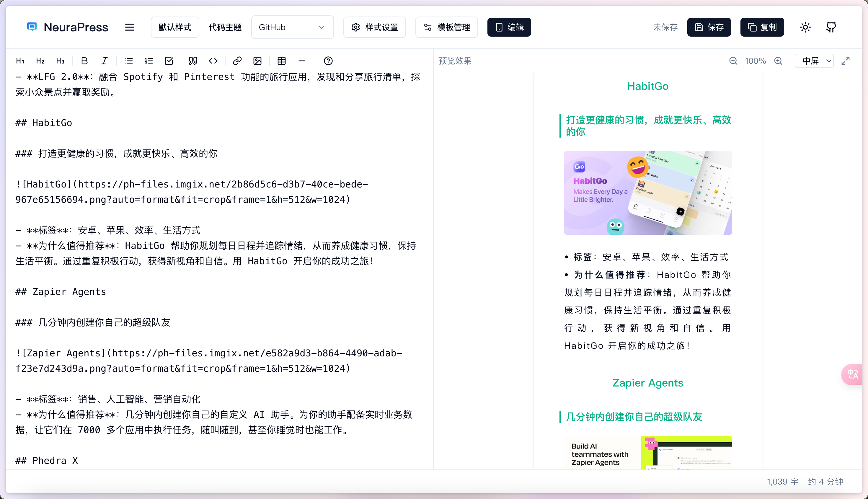Viewport: 868px width, 499px height.
Task: Insert a table with the table icon
Action: coord(282,61)
